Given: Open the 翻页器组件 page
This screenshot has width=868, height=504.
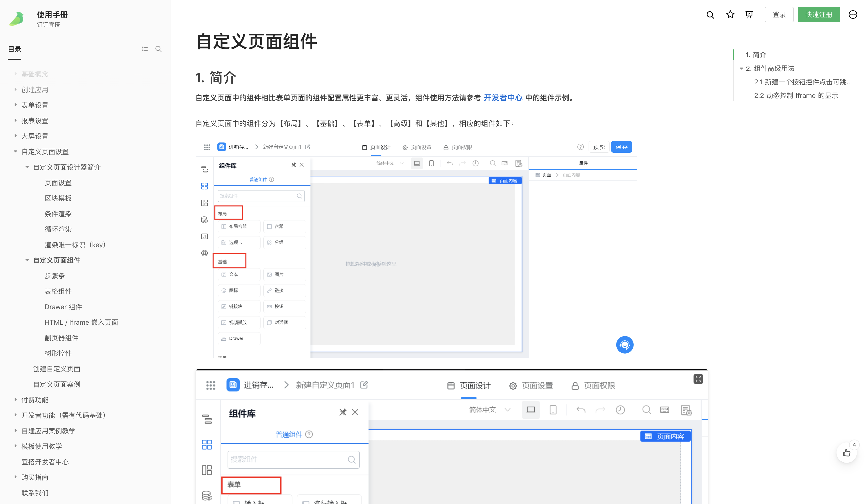Looking at the screenshot, I should coord(62,338).
